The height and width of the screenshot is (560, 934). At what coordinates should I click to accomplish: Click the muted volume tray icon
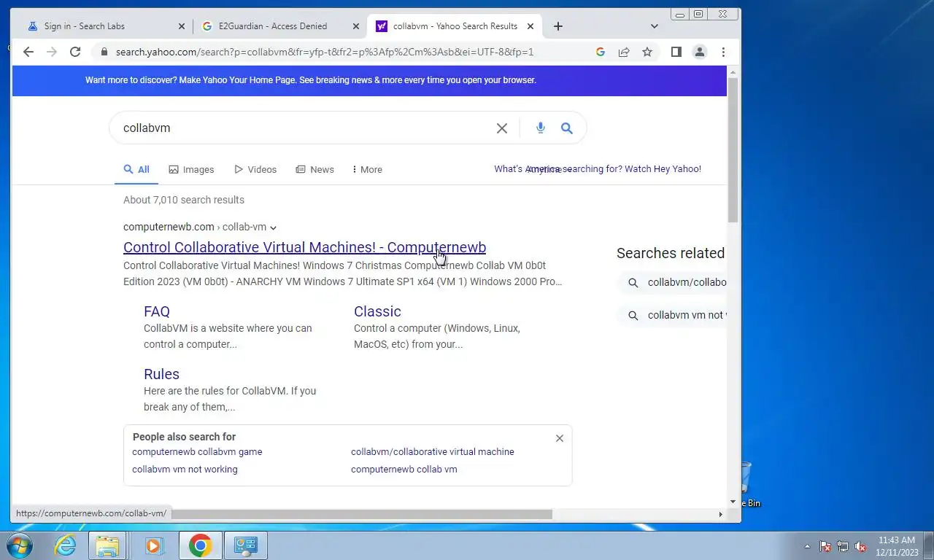pos(860,546)
